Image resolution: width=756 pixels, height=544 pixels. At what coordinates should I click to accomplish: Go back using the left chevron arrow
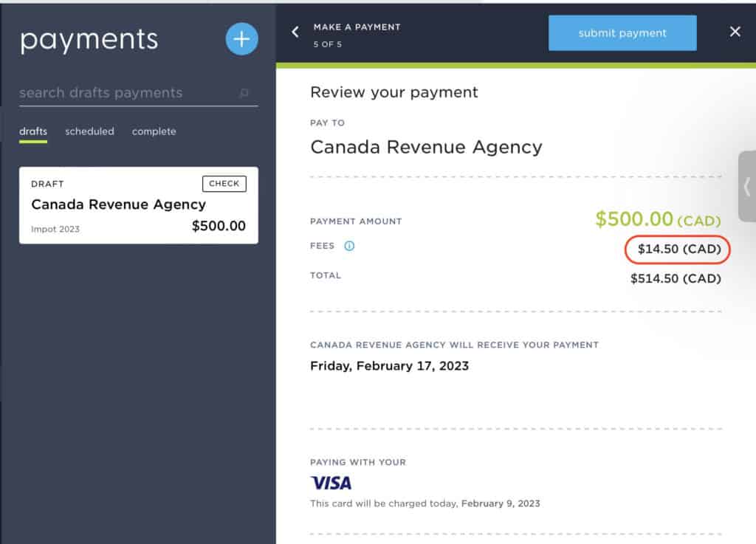[295, 32]
